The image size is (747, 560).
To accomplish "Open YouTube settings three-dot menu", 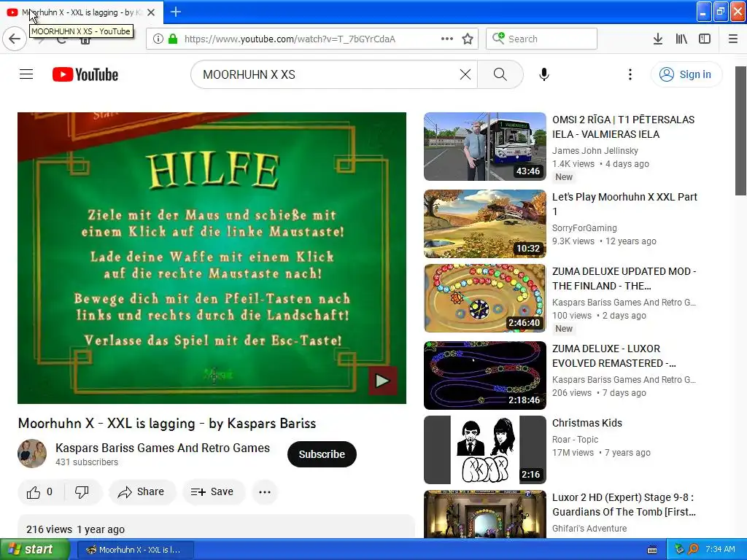I will 630,74.
